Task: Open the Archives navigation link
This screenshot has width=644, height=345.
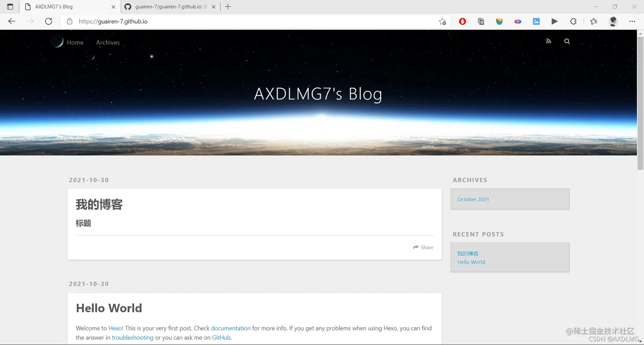Action: pos(108,43)
